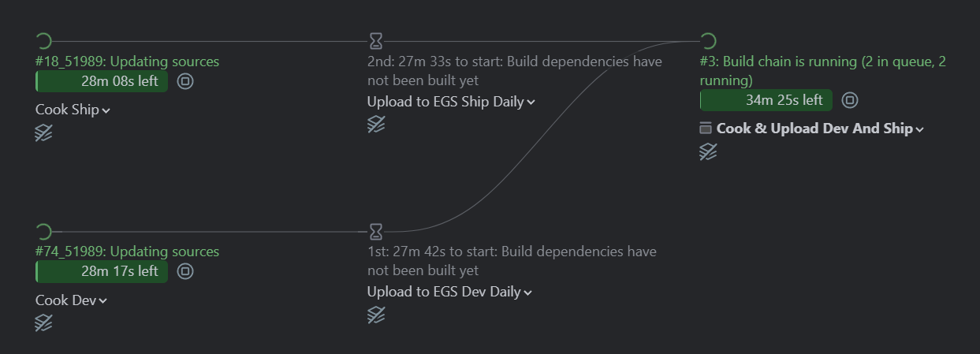Click the hourglass queued icon for EGS Ship Daily
The image size is (980, 354).
coord(376,41)
